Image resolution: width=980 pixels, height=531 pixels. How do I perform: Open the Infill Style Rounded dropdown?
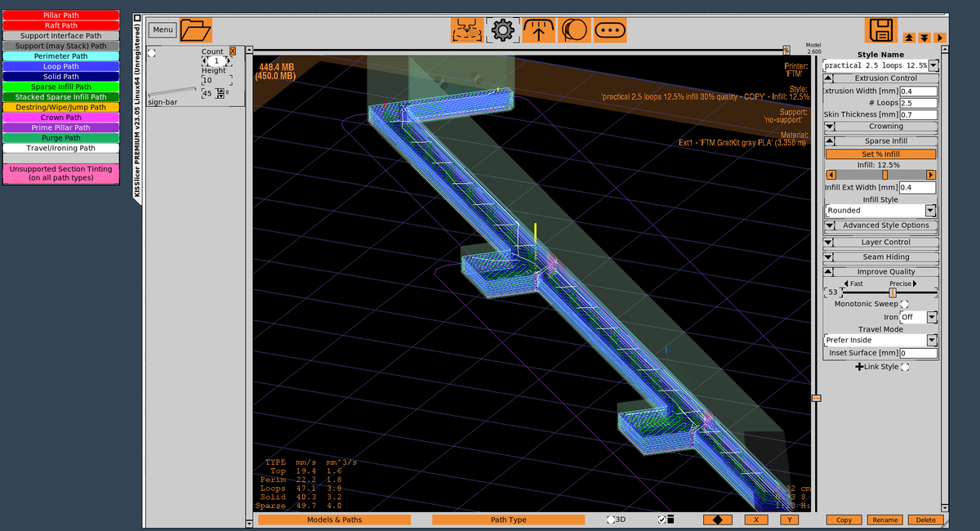click(x=929, y=211)
